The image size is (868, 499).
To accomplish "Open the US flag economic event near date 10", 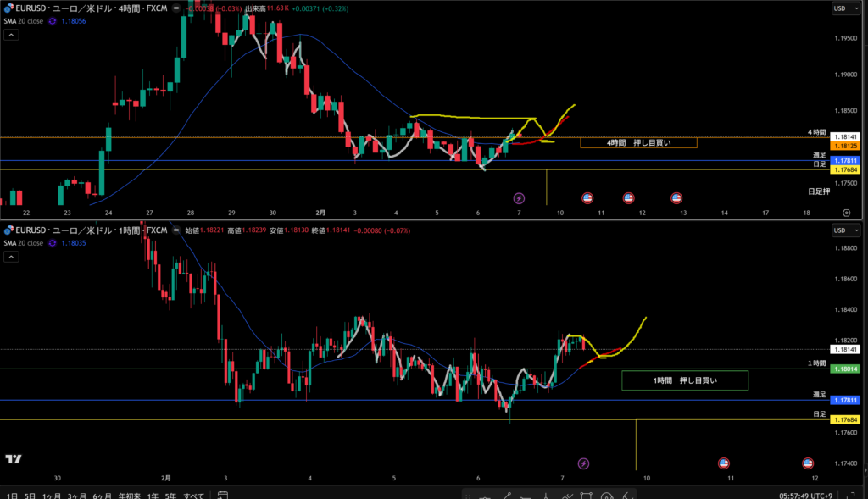I will tap(587, 198).
